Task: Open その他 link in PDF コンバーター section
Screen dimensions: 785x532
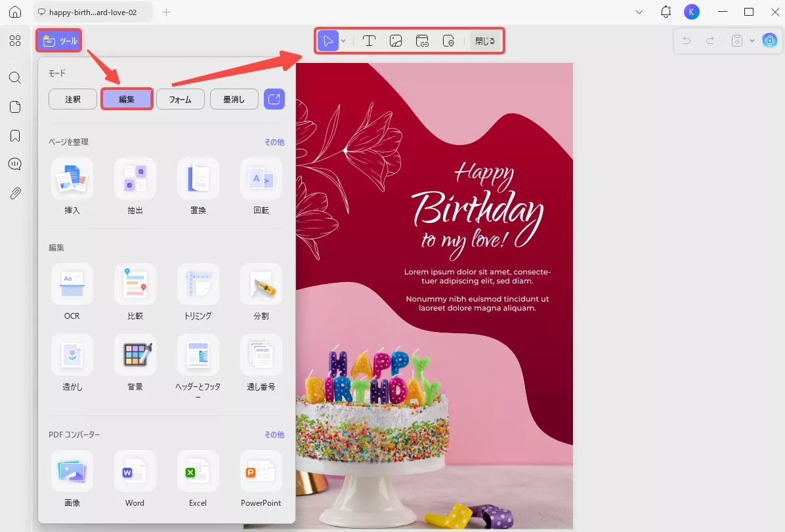Action: point(274,434)
